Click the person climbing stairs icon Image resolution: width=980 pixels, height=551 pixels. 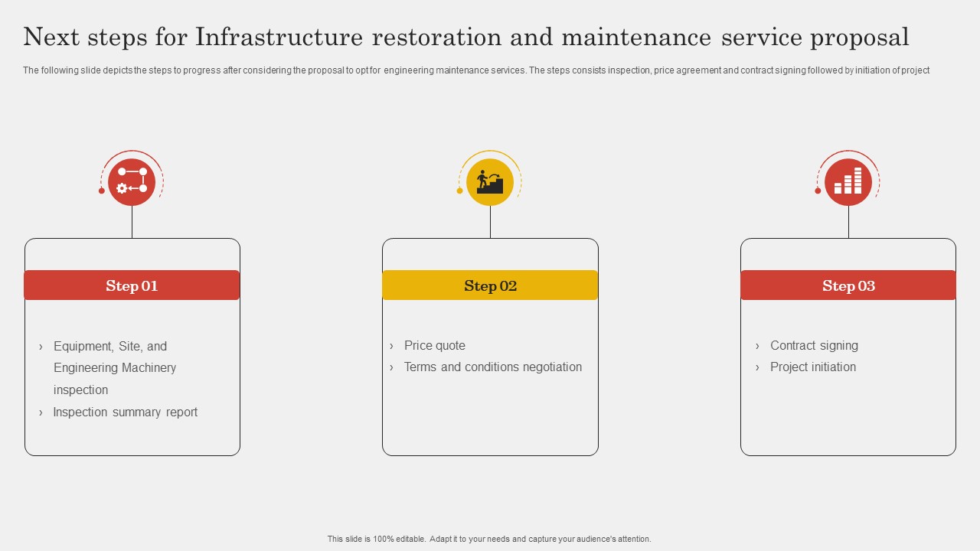[x=490, y=182]
